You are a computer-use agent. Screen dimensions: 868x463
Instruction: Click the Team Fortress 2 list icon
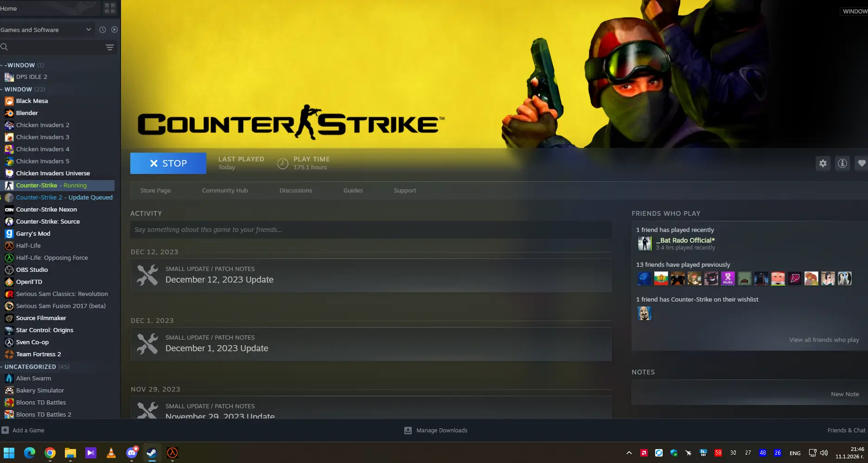pyautogui.click(x=9, y=354)
